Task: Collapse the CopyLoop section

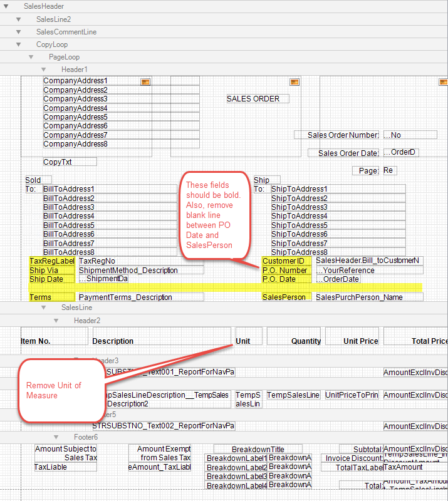Action: pos(19,44)
